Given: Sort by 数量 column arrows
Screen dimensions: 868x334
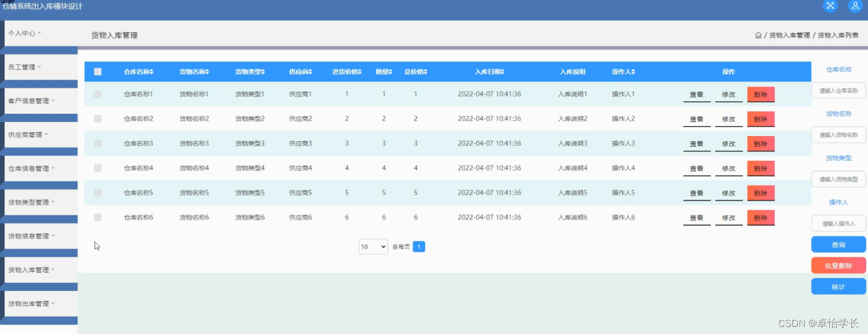Looking at the screenshot, I should [x=390, y=72].
